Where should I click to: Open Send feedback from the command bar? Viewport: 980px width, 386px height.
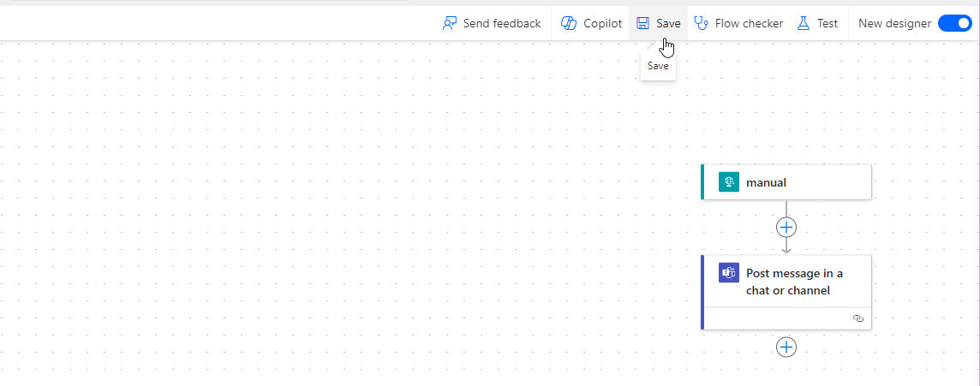click(x=501, y=23)
